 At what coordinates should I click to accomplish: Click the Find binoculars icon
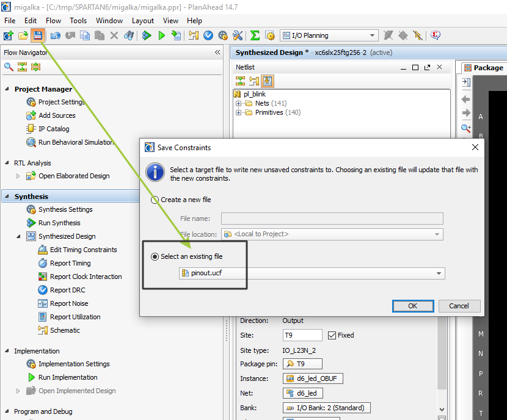tap(129, 35)
